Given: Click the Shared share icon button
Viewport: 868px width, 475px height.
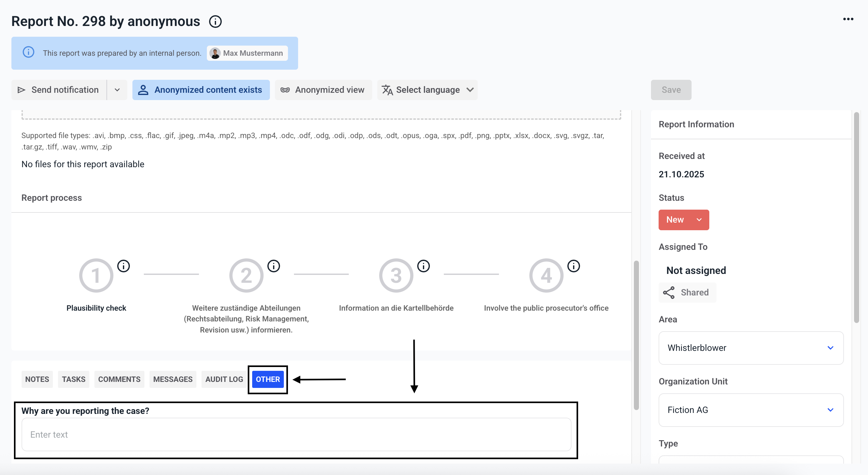Looking at the screenshot, I should pyautogui.click(x=687, y=292).
